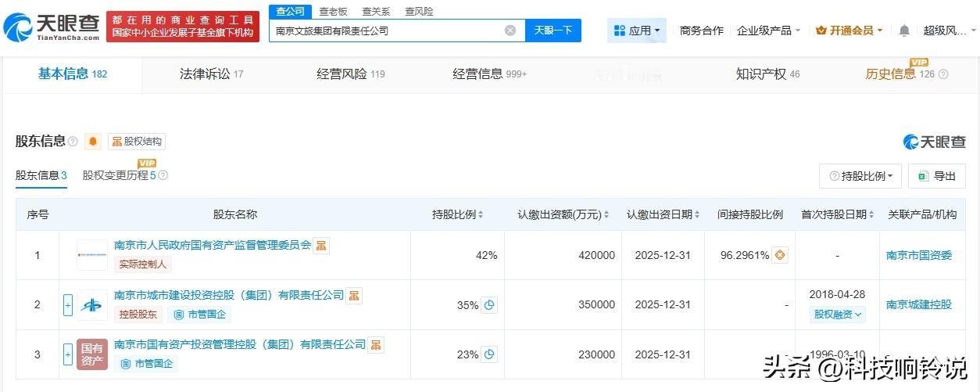The height and width of the screenshot is (392, 980).
Task: Switch to the 查关系 search tab
Action: [x=376, y=12]
